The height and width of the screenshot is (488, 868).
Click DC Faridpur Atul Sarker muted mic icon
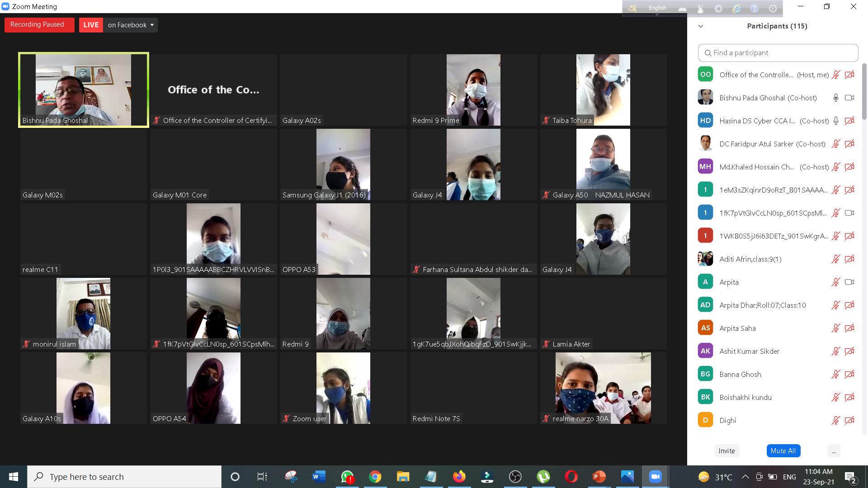[x=836, y=144]
